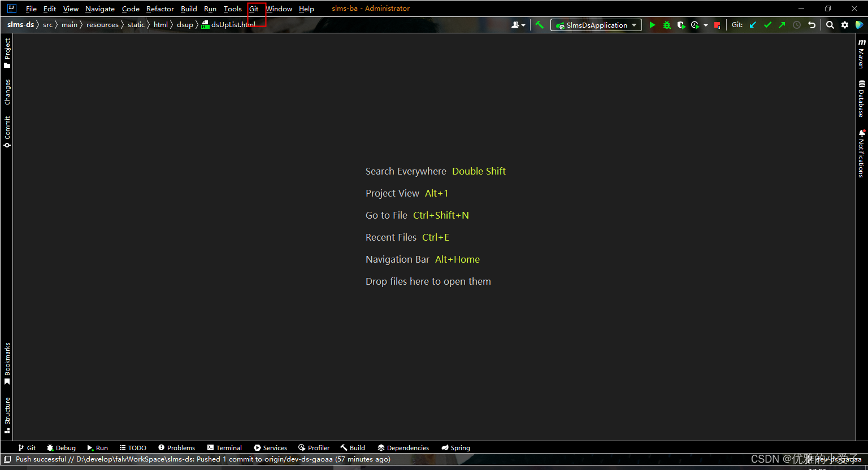The image size is (868, 470).
Task: Open the View menu
Action: click(71, 8)
